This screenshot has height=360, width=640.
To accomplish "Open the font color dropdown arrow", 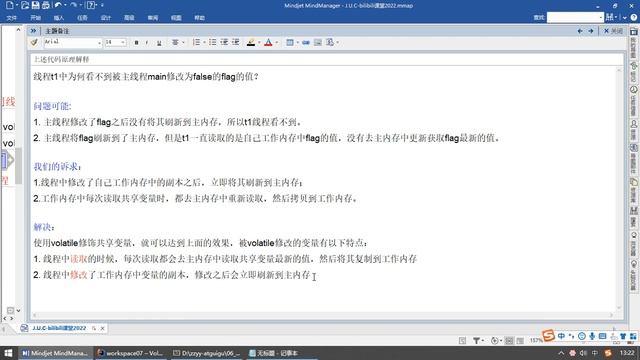I will point(276,43).
